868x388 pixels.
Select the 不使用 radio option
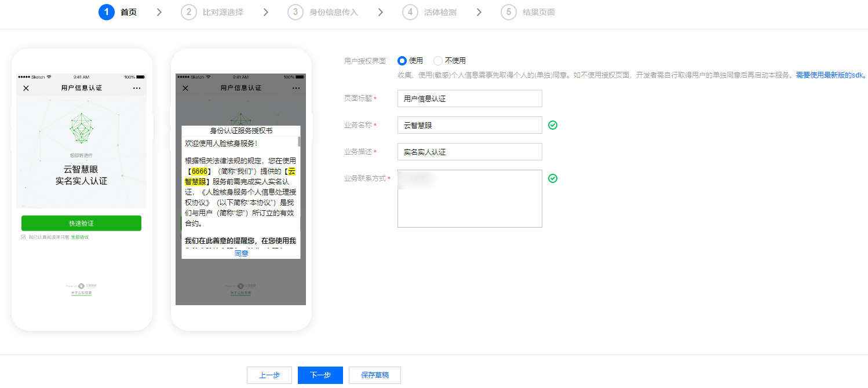coord(438,61)
